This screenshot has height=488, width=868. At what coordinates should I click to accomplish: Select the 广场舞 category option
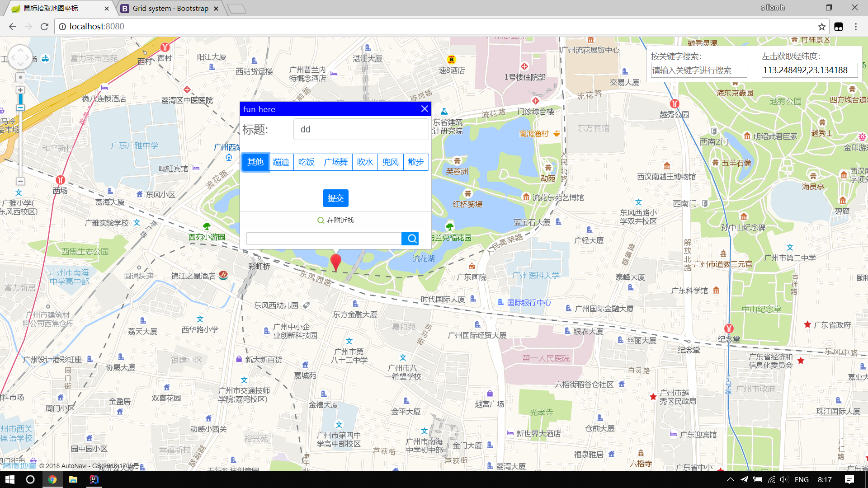335,162
